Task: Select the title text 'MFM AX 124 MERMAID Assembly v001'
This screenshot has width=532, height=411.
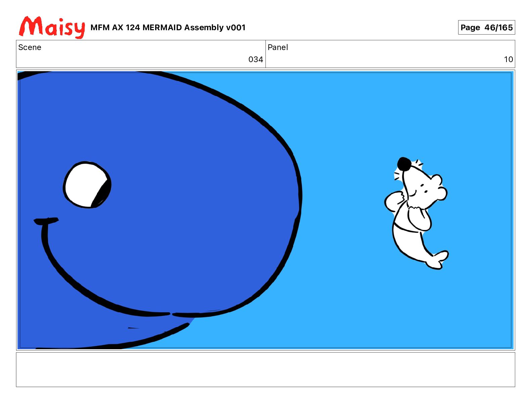Action: pos(168,28)
